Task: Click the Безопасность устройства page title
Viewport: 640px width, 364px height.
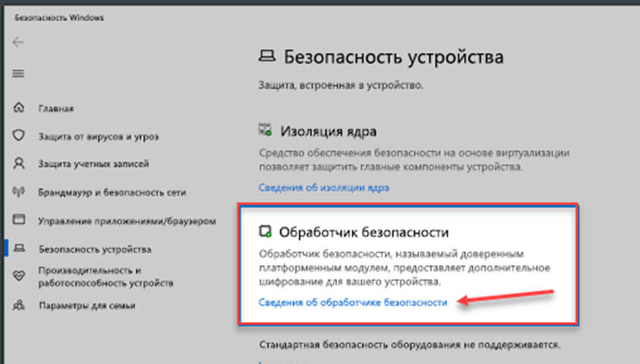Action: 393,57
